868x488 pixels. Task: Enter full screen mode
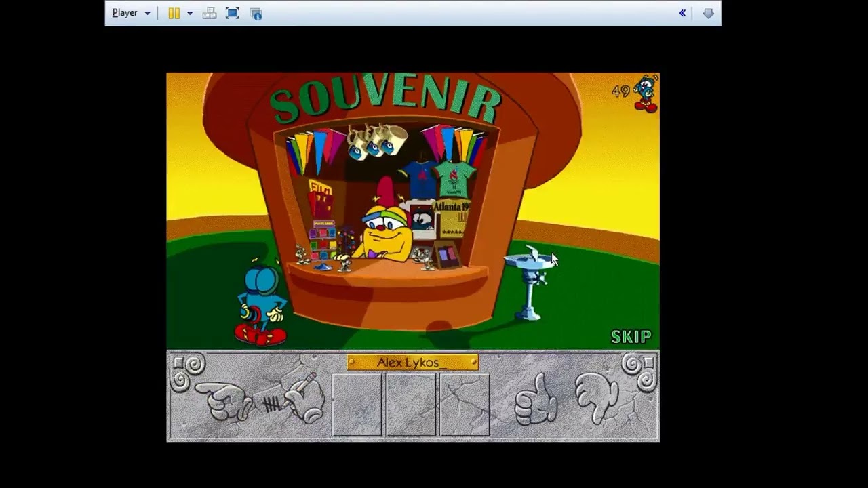click(x=232, y=13)
